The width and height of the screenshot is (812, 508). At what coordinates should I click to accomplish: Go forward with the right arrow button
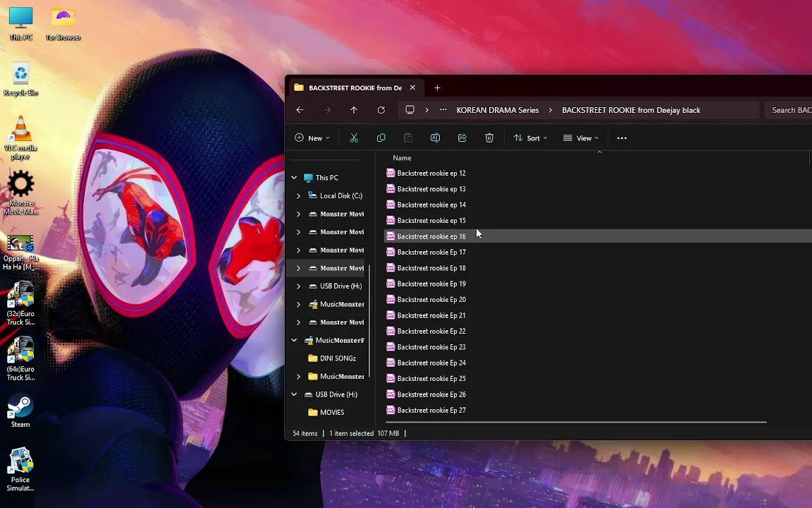pyautogui.click(x=327, y=110)
